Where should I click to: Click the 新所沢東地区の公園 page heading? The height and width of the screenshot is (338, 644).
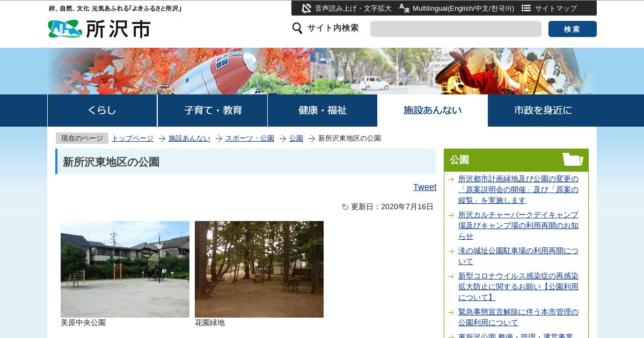[x=111, y=162]
